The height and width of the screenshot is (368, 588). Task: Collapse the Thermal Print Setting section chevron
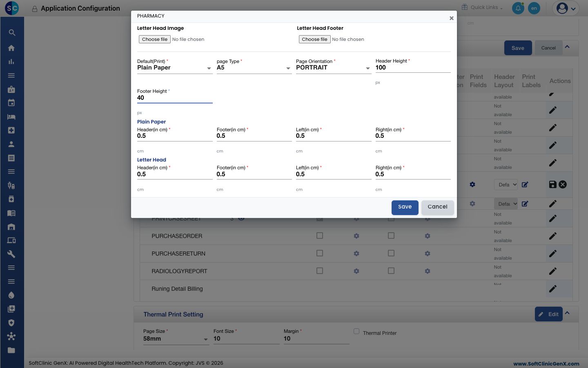pos(567,313)
